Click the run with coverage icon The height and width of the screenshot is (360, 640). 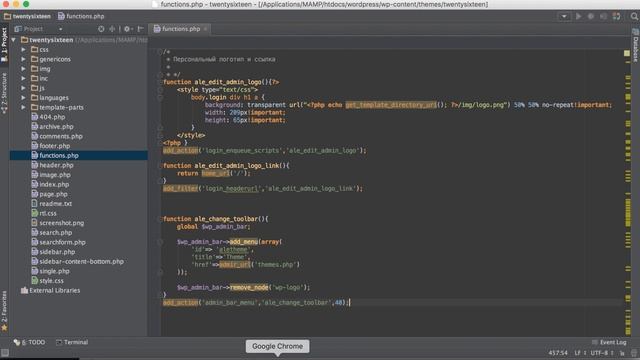click(603, 16)
